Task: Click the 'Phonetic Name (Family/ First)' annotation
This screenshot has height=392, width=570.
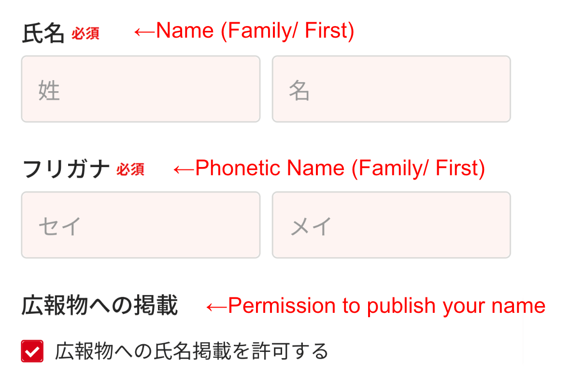Action: [x=340, y=168]
